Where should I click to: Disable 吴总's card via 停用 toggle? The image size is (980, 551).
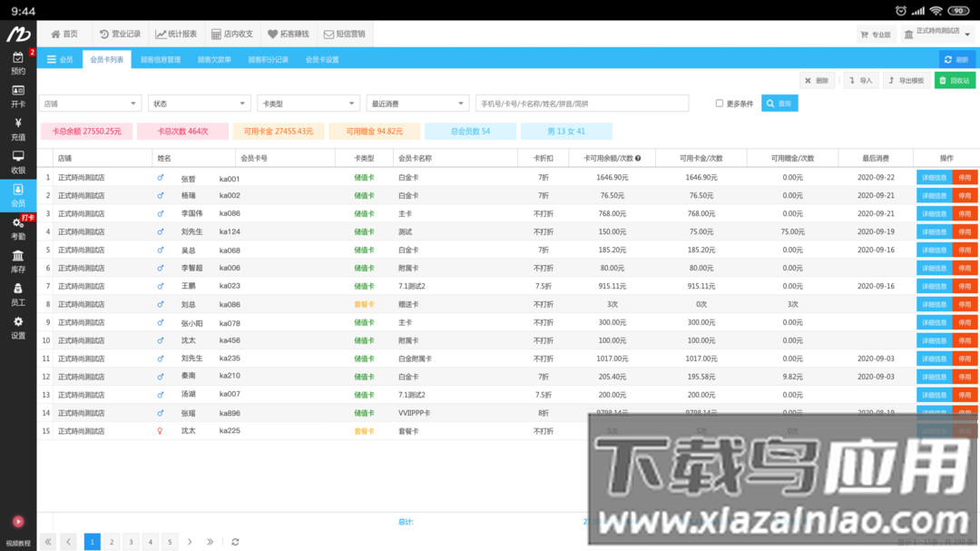point(965,250)
